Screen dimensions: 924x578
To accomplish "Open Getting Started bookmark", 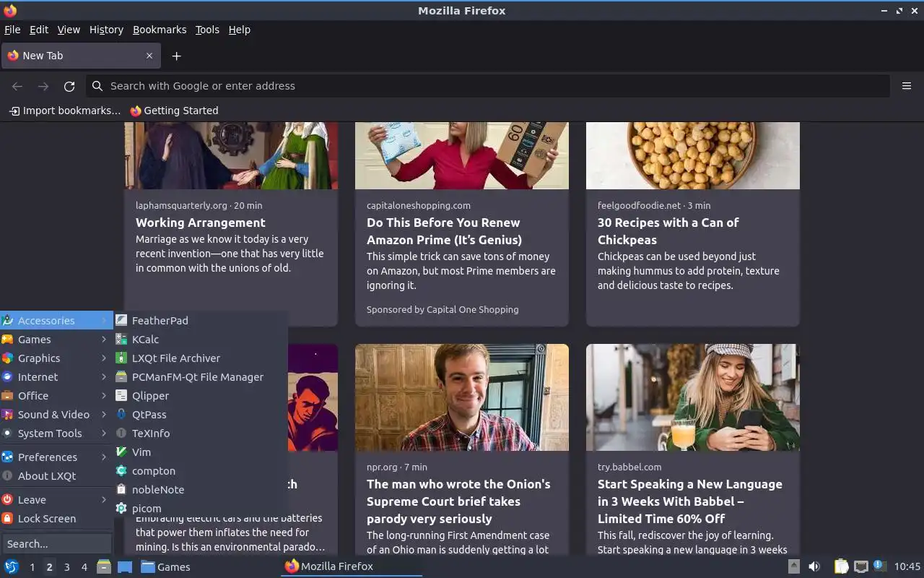I will [174, 111].
